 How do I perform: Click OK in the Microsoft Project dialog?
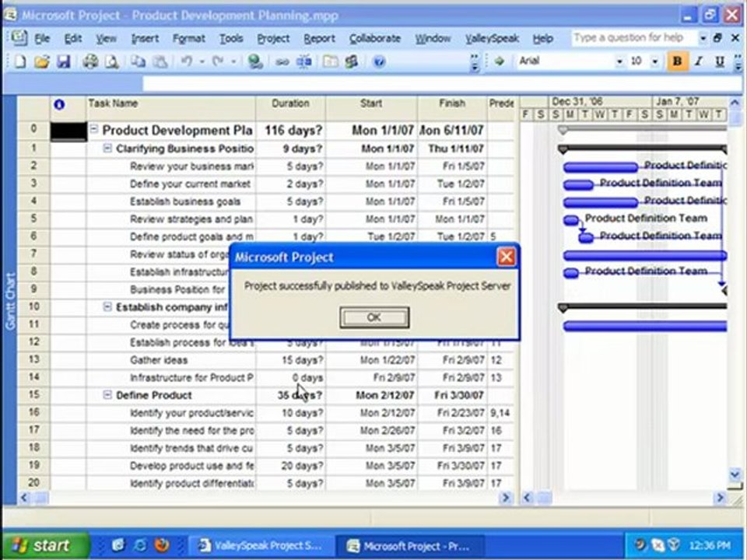point(374,317)
